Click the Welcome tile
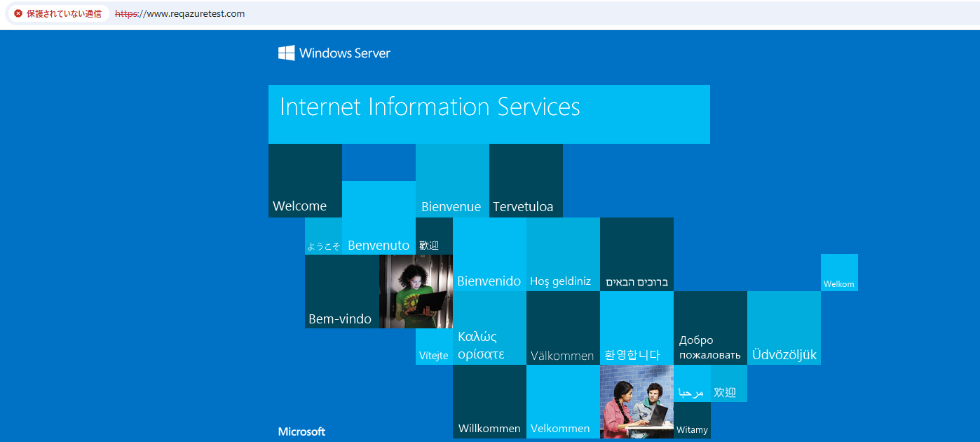The image size is (980, 442). 305,181
